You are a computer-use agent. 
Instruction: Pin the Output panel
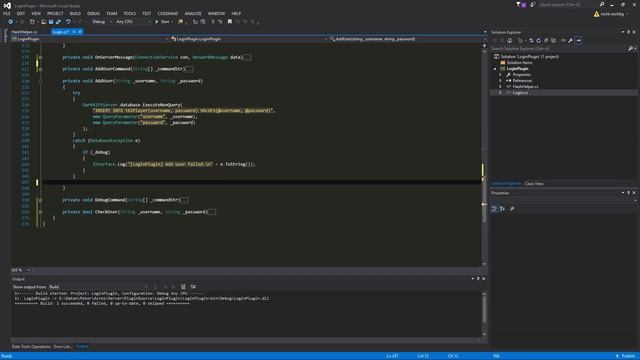pos(478,278)
